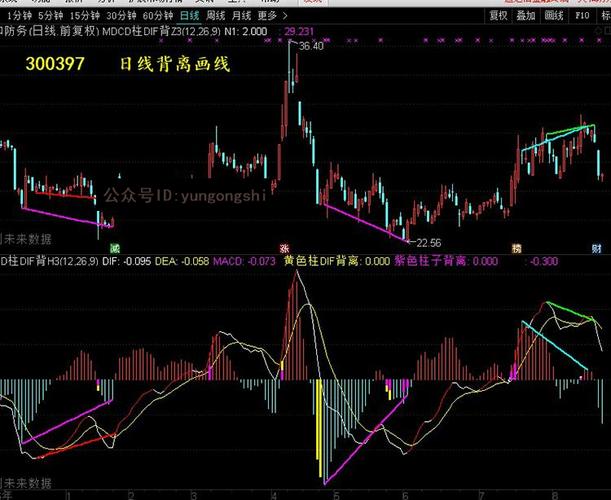611x500 pixels.
Task: Switch to 月线 monthly chart
Action: 241,16
